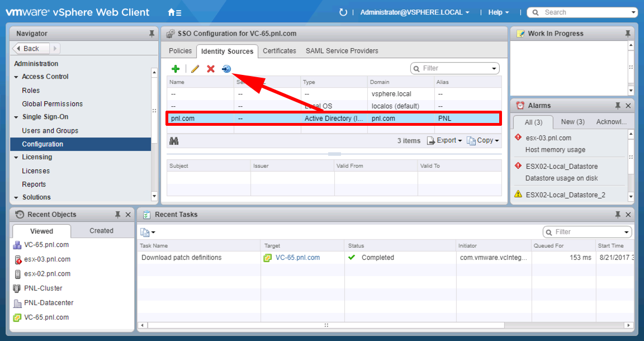Go to Users and Groups

50,131
